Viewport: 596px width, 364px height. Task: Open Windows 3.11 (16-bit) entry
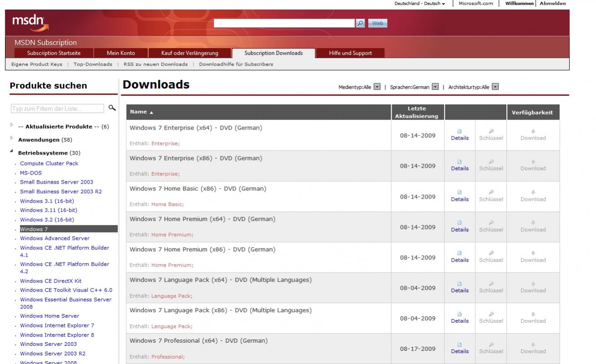[49, 210]
